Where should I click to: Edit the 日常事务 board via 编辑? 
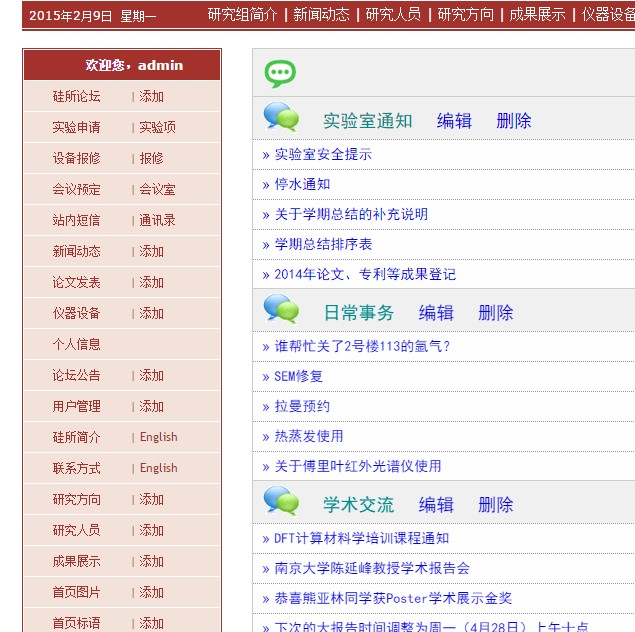click(436, 313)
